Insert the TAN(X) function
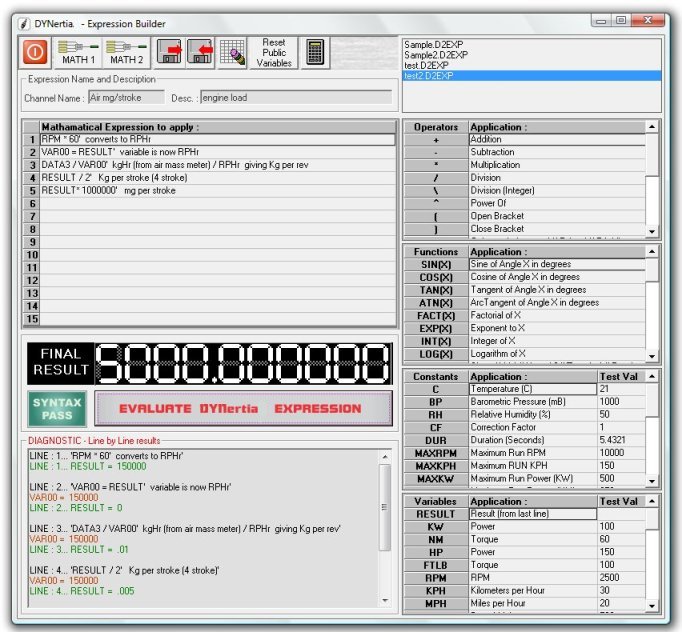The height and width of the screenshot is (632, 682). tap(436, 290)
